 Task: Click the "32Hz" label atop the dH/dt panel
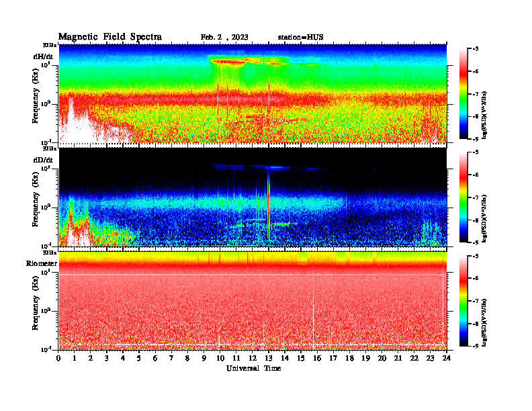[x=50, y=45]
